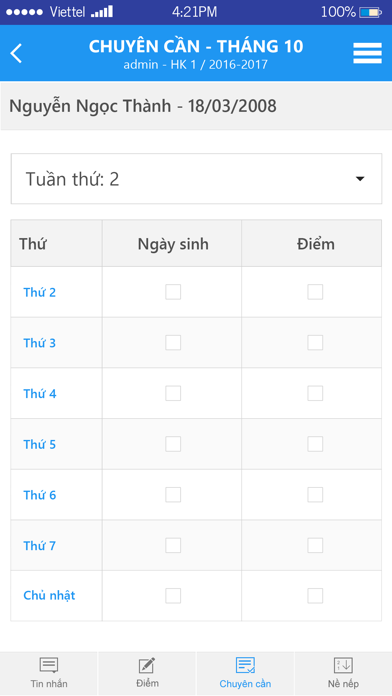The width and height of the screenshot is (392, 696).
Task: Click the Chủ nhật link
Action: click(49, 596)
